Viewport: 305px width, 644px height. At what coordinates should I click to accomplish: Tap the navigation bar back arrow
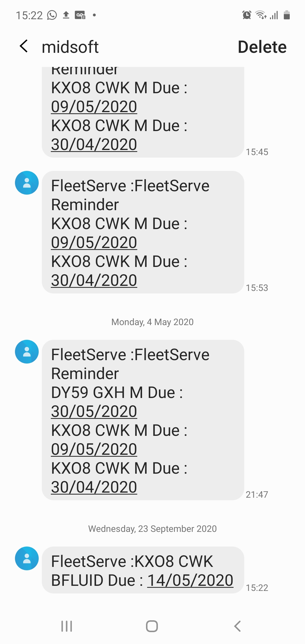click(237, 625)
